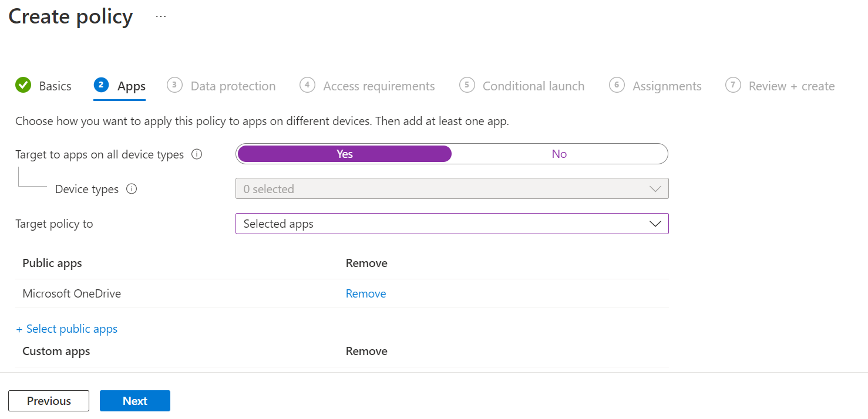Click the step 4 Access requirements number icon
This screenshot has width=868, height=419.
pyautogui.click(x=307, y=85)
